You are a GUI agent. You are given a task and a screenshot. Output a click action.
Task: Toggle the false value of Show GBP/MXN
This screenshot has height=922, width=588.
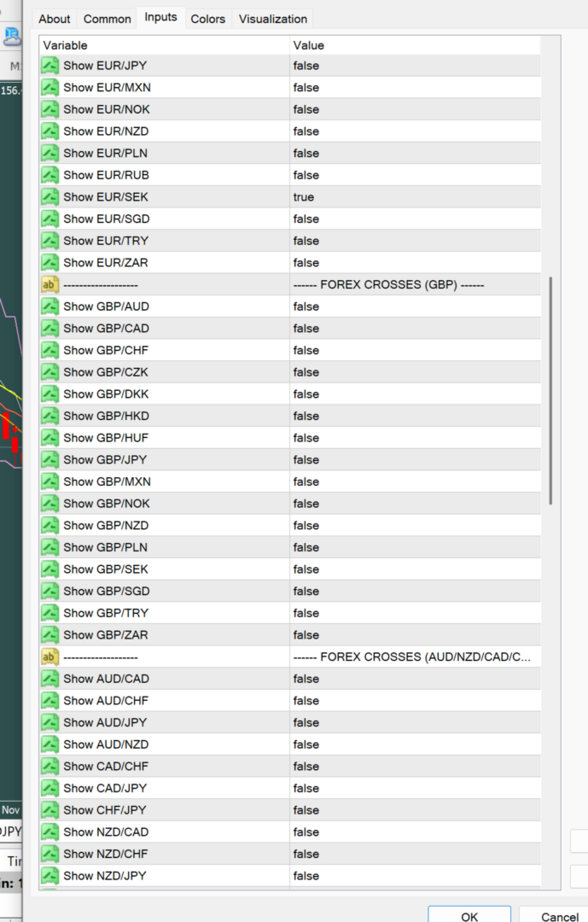coord(306,481)
